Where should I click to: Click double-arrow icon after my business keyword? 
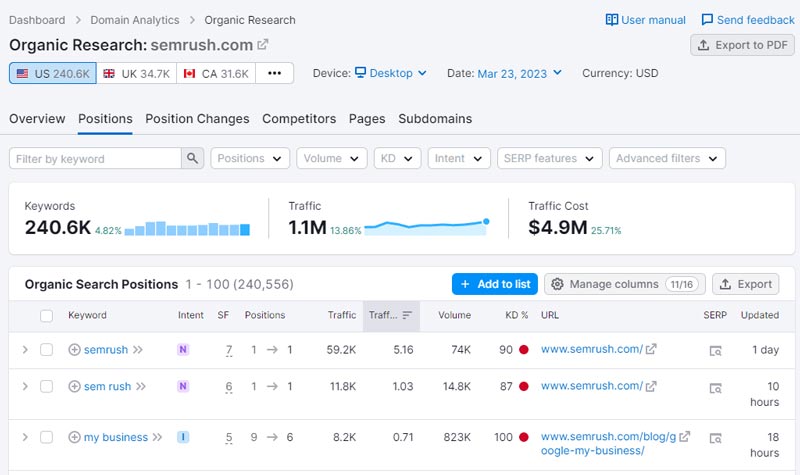click(x=157, y=437)
